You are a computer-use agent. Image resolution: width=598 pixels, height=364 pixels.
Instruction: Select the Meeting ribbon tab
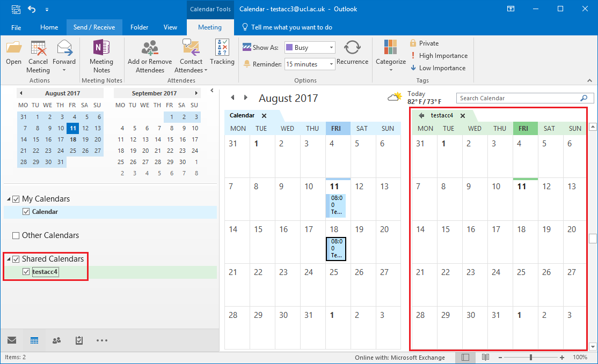[210, 27]
